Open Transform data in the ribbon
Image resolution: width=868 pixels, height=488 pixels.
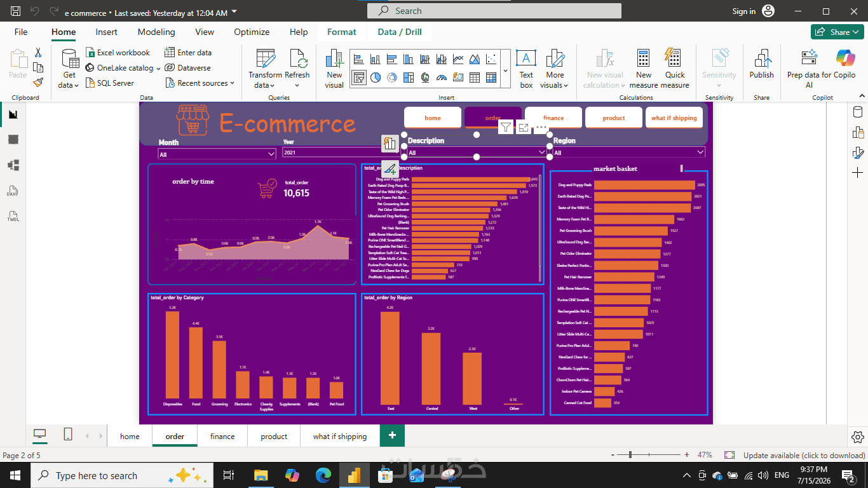click(265, 69)
